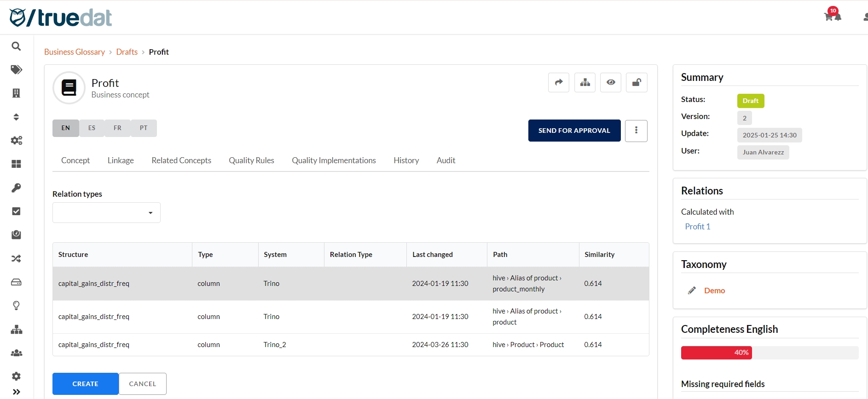
Task: Open the three-dot more actions menu
Action: (x=636, y=131)
